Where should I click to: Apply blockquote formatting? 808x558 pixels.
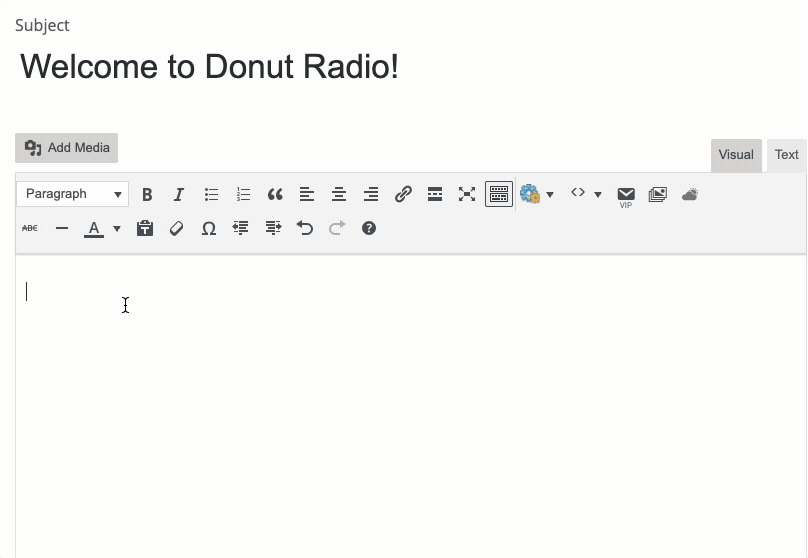(x=275, y=194)
